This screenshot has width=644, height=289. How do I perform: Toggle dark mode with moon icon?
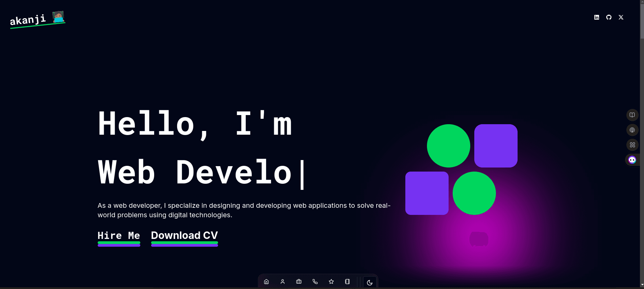point(370,283)
